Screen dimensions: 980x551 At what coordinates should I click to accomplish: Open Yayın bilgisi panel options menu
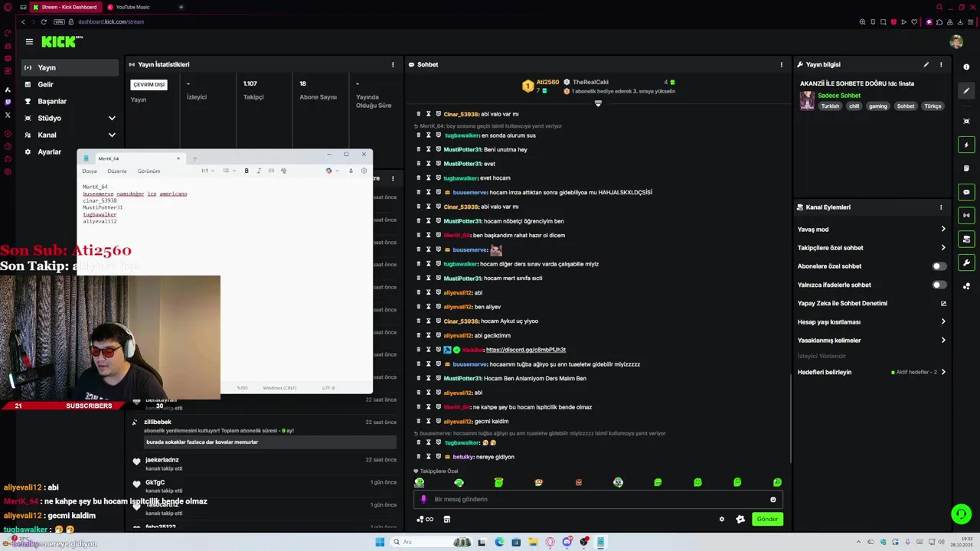(x=941, y=64)
